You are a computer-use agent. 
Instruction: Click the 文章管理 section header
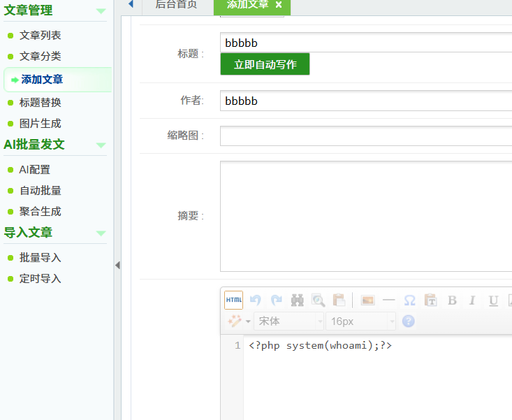(28, 10)
